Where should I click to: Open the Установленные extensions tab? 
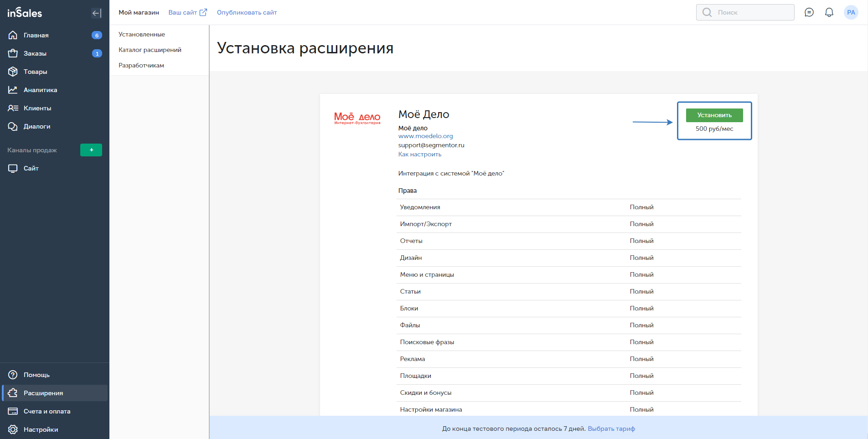pyautogui.click(x=142, y=34)
